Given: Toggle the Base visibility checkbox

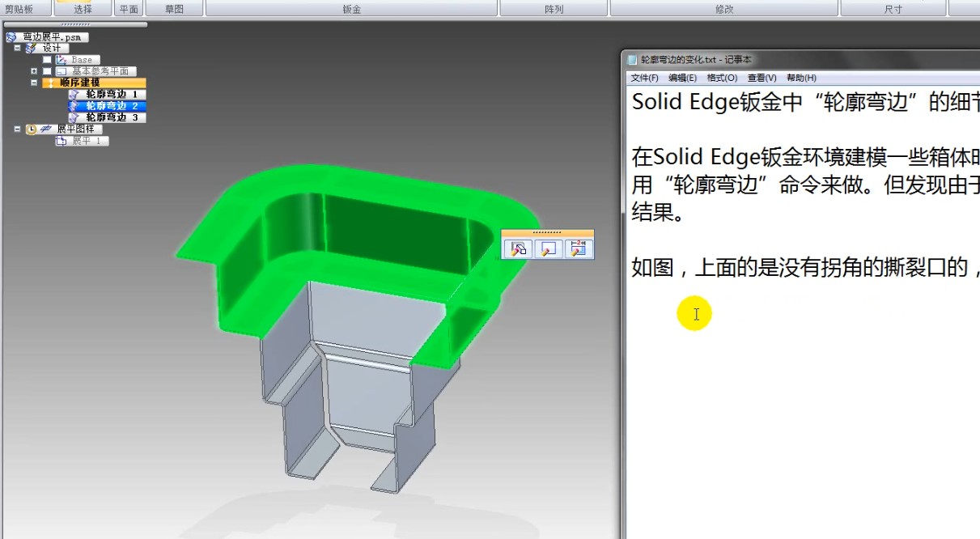Looking at the screenshot, I should (x=47, y=60).
